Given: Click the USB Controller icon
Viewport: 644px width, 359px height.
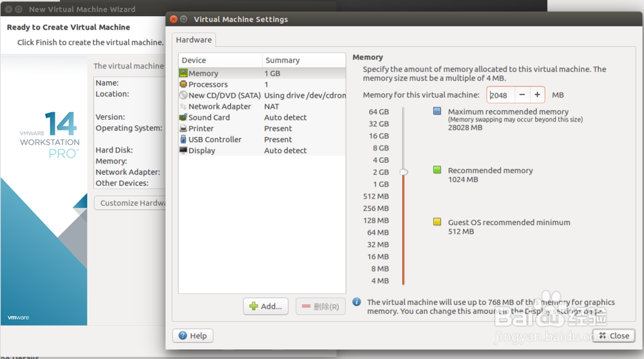Looking at the screenshot, I should pos(183,140).
